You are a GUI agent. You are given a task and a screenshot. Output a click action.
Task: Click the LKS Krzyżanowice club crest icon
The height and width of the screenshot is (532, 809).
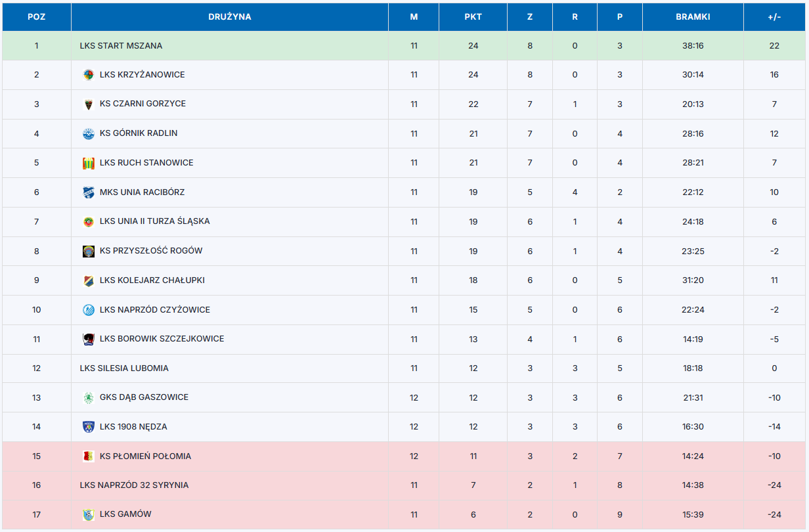coord(88,75)
